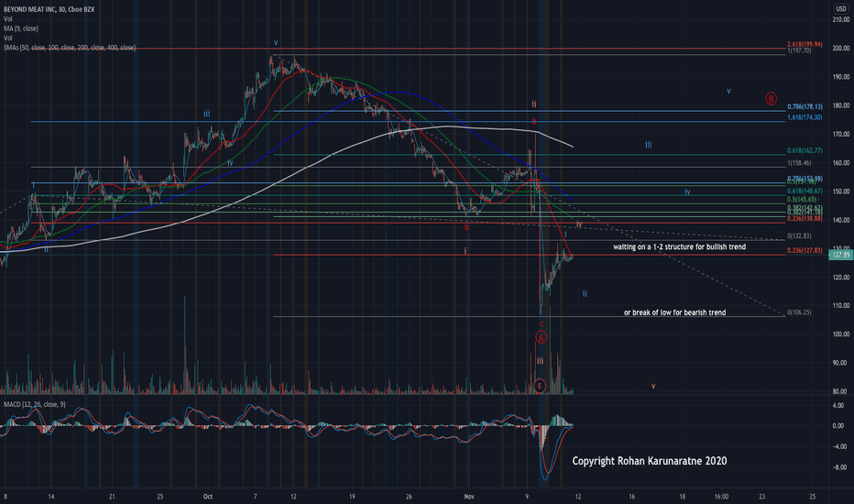Select the 0.236(138.88) Fibonacci label
This screenshot has height=504, width=854.
[805, 218]
